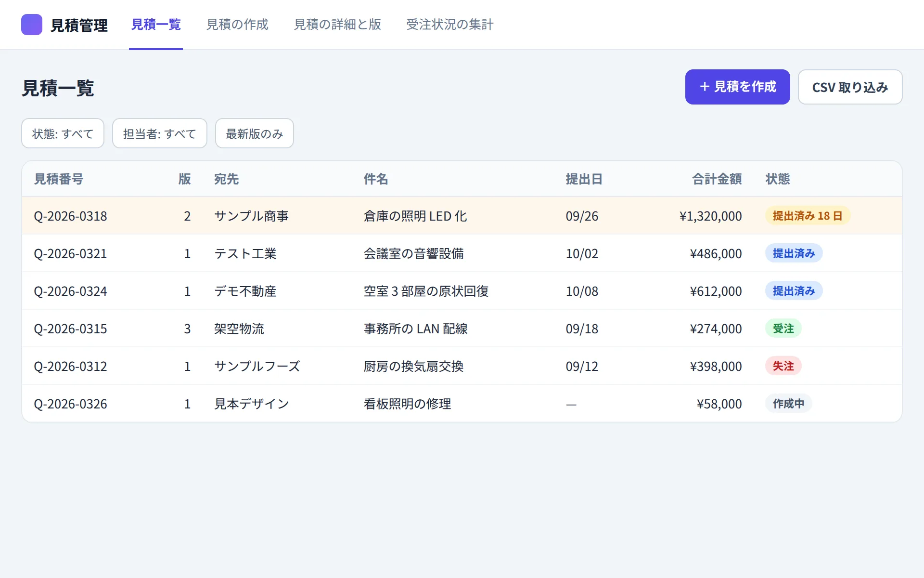Image resolution: width=924 pixels, height=578 pixels.
Task: Click the subject 厨房の換気扇交換
Action: click(x=413, y=366)
